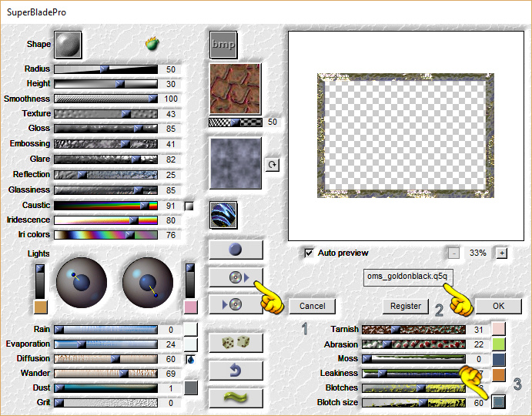Open the Evaporation color swatch
Screen dimensions: 532x416
pos(191,344)
